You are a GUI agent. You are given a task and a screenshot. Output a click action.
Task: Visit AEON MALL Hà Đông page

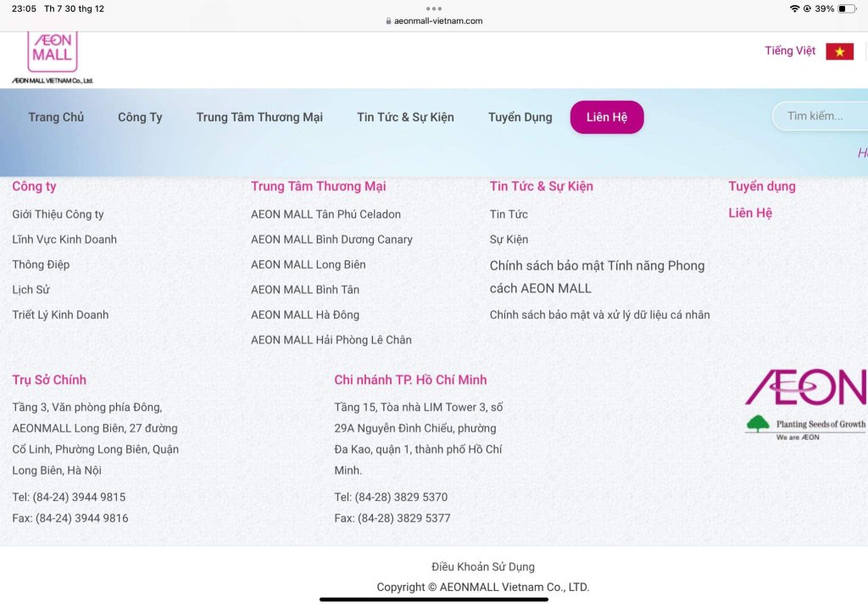tap(305, 315)
